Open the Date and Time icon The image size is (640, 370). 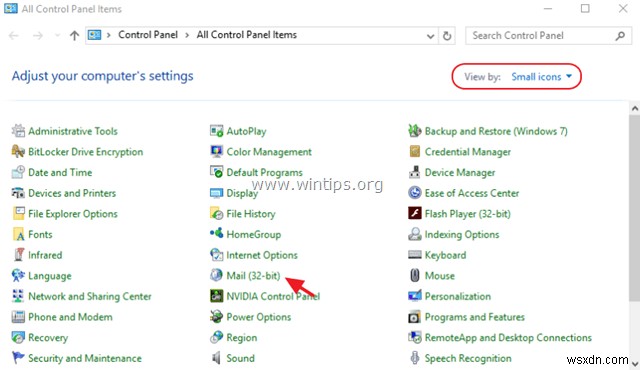click(x=18, y=172)
